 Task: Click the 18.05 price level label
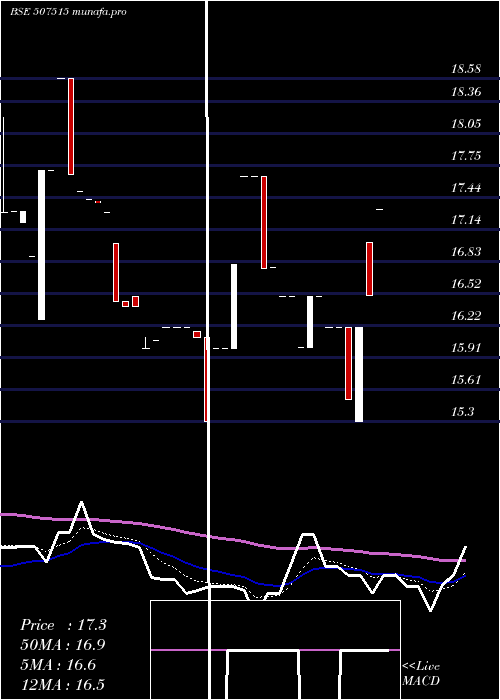point(466,124)
